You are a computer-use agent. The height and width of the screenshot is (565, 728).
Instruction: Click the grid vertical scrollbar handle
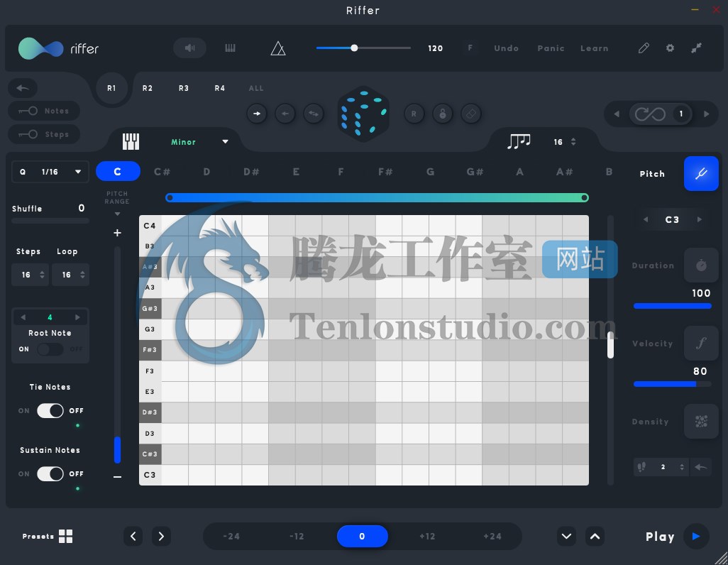610,345
